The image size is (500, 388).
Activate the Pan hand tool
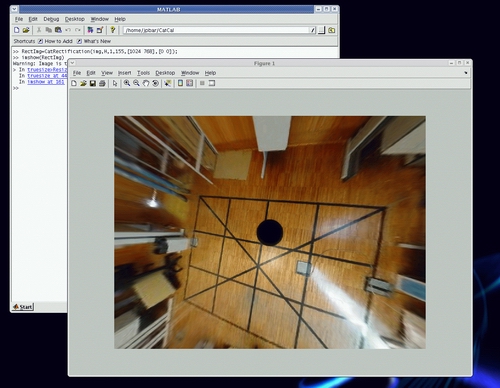(x=146, y=83)
